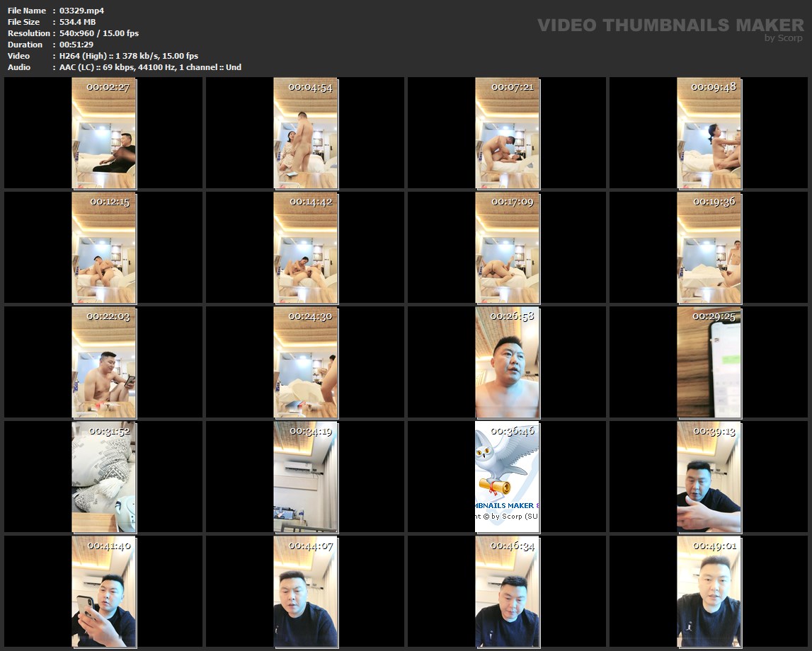Open the air conditioner frame at 00:34:19
The height and width of the screenshot is (651, 812).
click(x=306, y=477)
